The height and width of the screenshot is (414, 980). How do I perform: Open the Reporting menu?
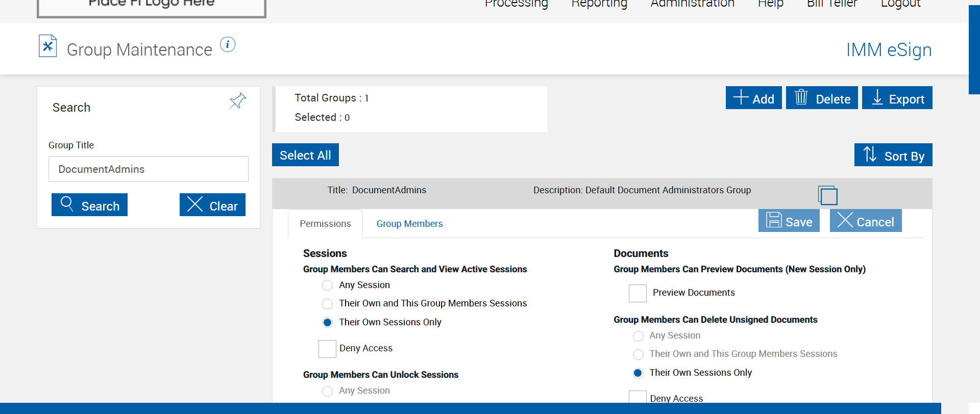[599, 4]
